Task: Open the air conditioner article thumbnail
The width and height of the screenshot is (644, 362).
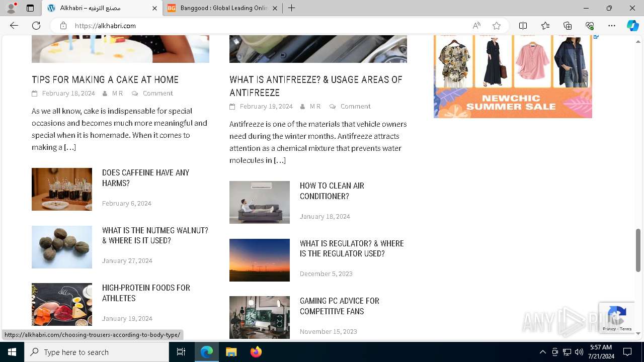Action: (x=260, y=202)
